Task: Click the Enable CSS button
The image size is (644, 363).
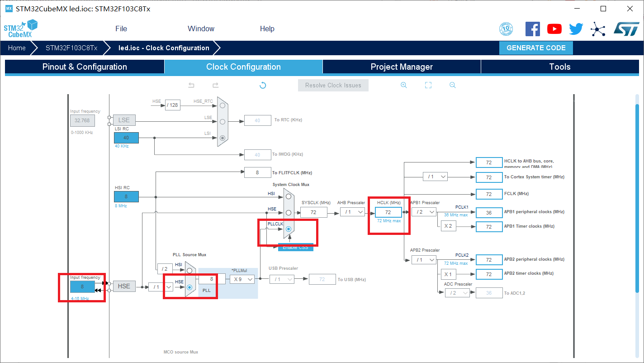Action: tap(296, 247)
